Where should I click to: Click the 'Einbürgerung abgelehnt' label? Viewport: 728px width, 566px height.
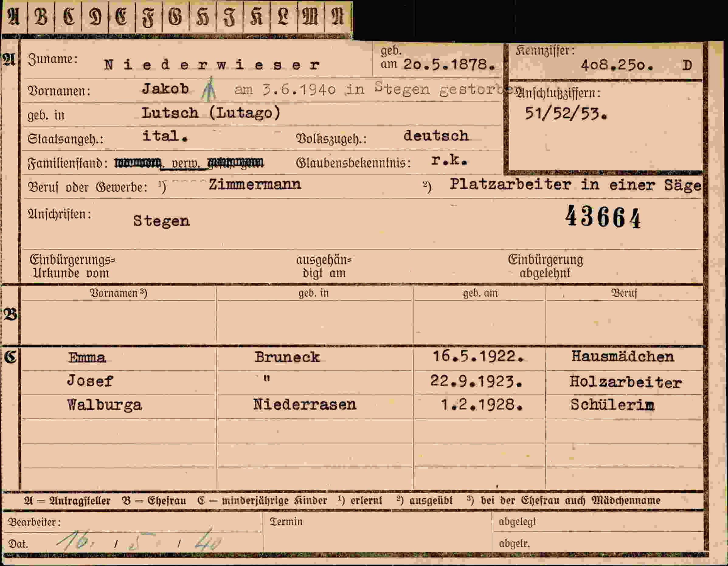[546, 266]
